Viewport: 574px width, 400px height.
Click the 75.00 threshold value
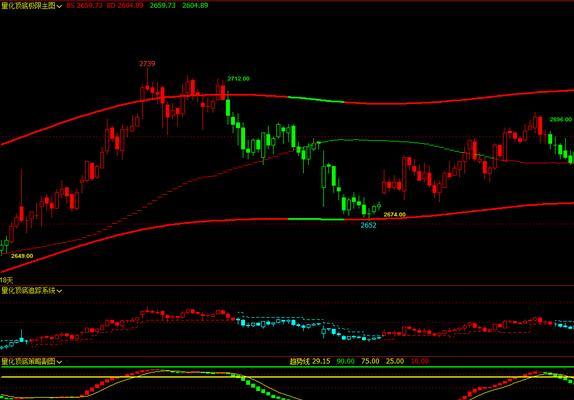(x=370, y=361)
